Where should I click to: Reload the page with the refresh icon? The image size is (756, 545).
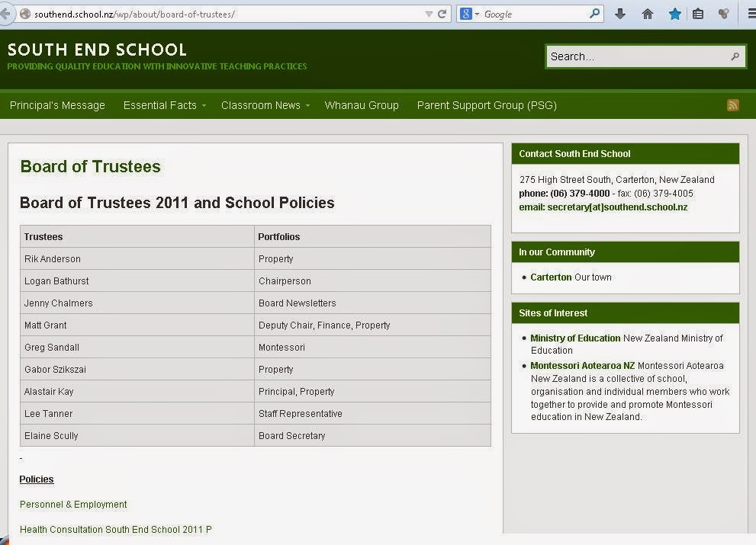click(x=442, y=14)
